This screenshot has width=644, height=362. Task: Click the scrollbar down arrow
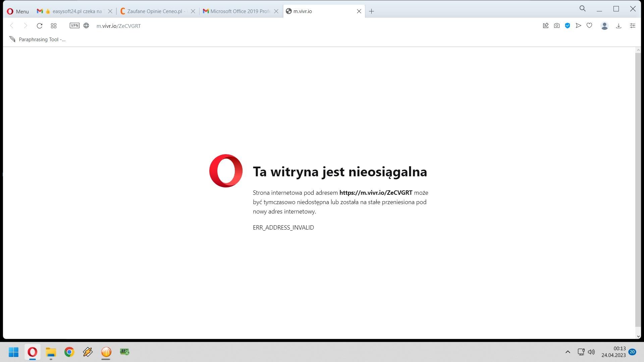click(638, 336)
